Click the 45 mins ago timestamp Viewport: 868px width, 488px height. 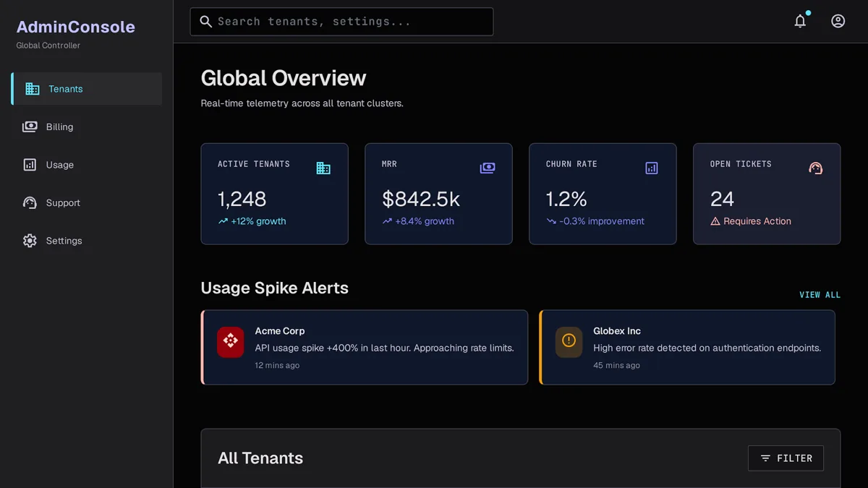pos(616,365)
